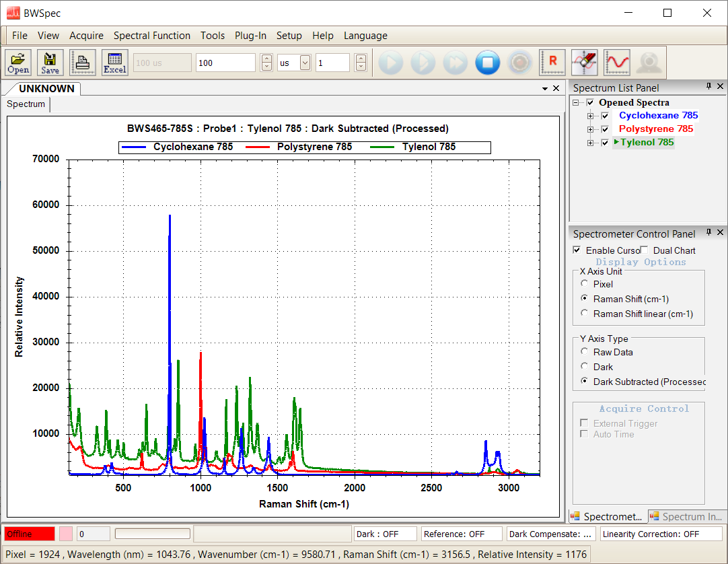Collapse the Opened Spectra tree root
Image resolution: width=728 pixels, height=564 pixels.
click(577, 102)
